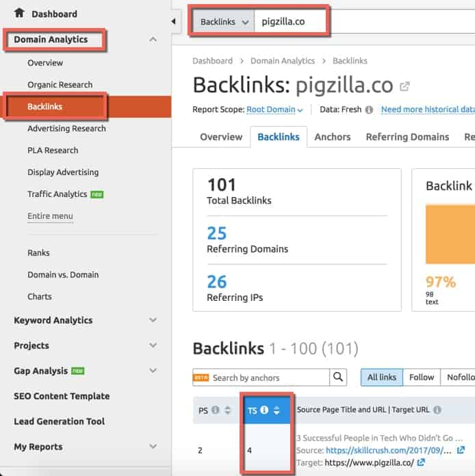Click the TS column info icon
This screenshot has height=476, width=475.
click(264, 410)
